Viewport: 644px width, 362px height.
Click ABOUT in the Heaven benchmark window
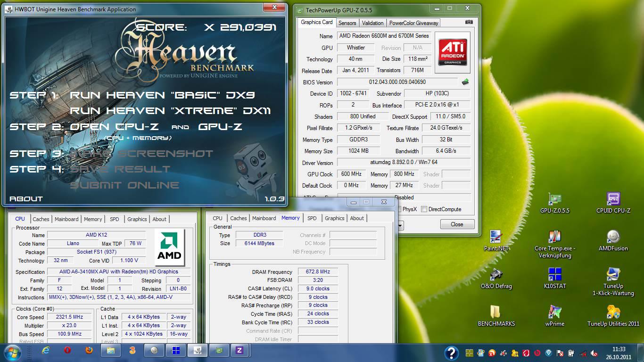(x=26, y=199)
